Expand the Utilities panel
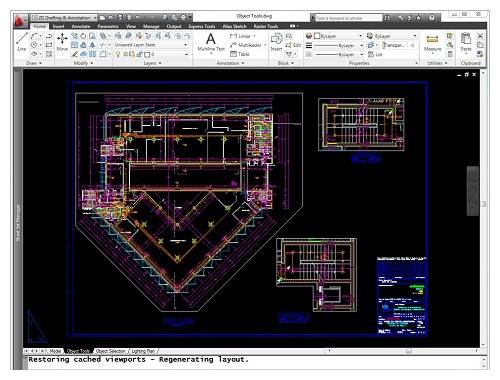The image size is (500, 380). 437,63
